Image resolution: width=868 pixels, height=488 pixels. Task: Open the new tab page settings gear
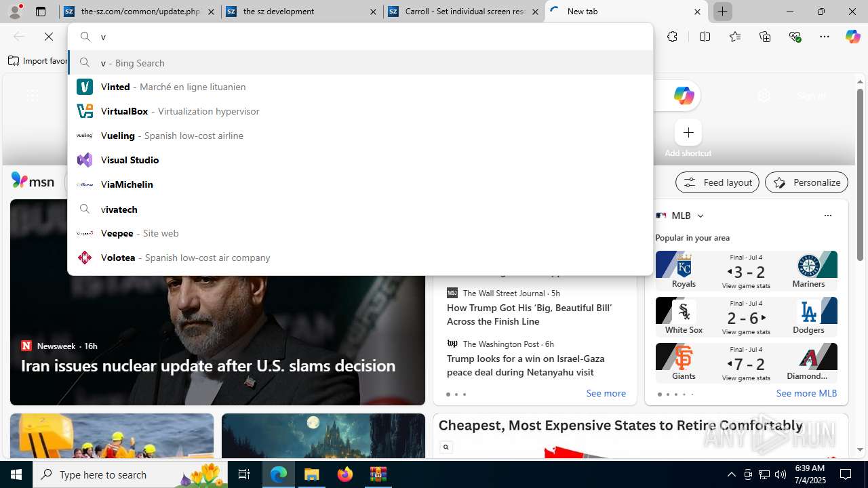(x=764, y=96)
